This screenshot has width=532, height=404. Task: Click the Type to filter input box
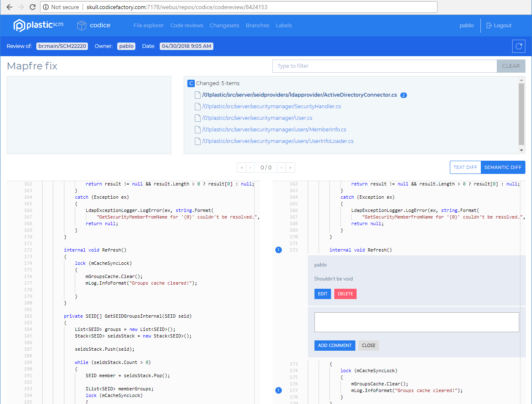point(384,66)
